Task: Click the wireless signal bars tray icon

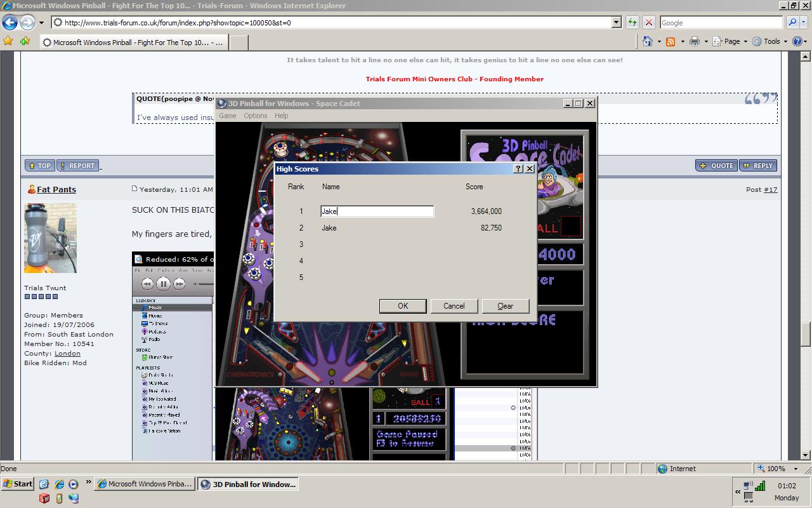Action: pyautogui.click(x=760, y=486)
